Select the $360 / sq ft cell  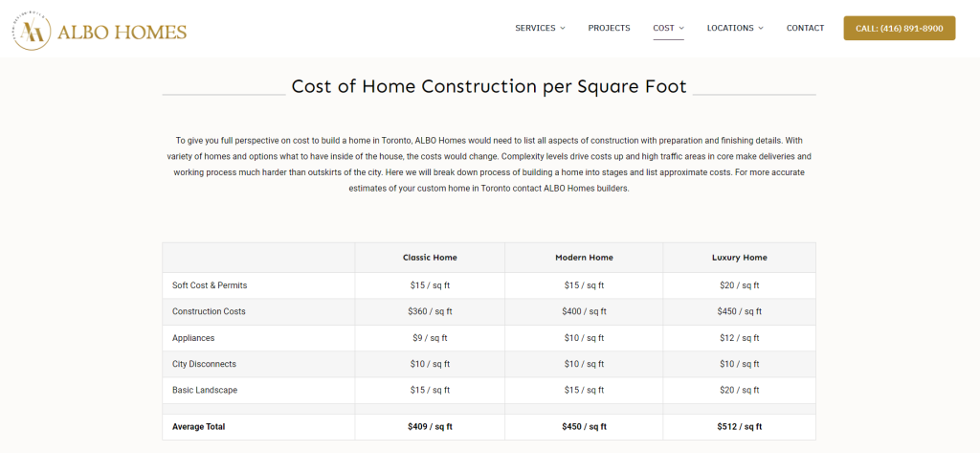430,311
